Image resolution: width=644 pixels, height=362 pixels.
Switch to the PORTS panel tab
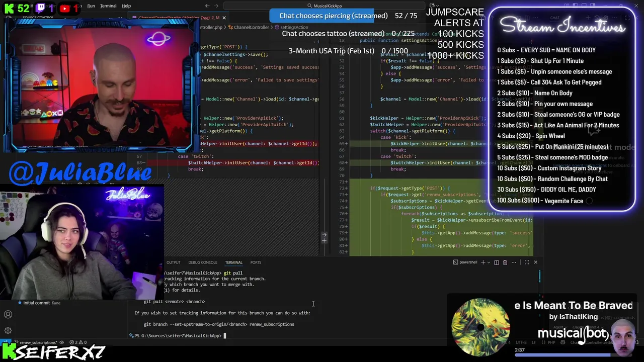pyautogui.click(x=256, y=262)
